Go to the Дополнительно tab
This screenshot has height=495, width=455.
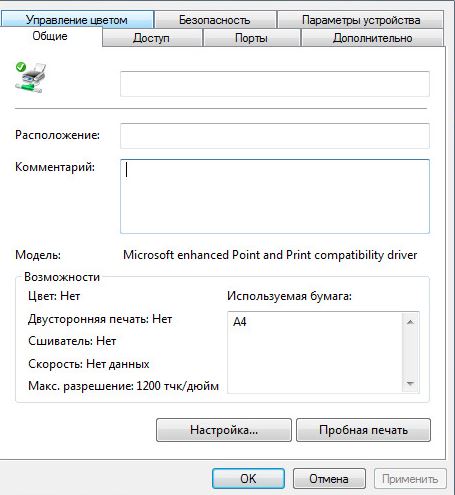click(x=372, y=38)
